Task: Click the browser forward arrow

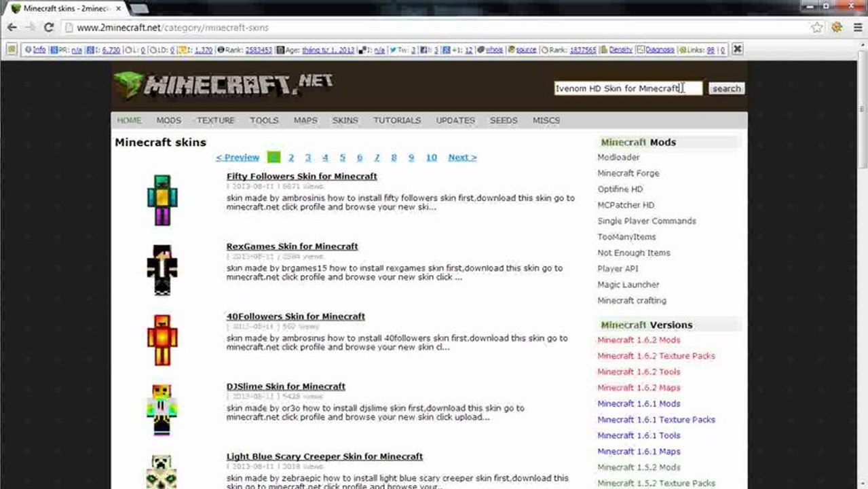Action: [30, 28]
